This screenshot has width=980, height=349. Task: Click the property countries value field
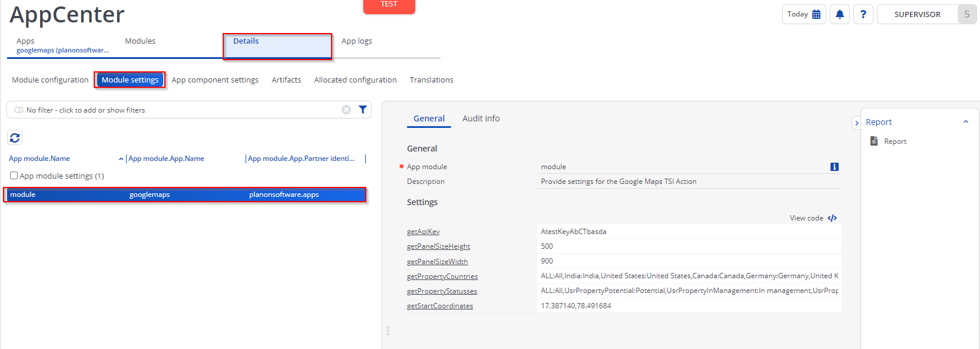690,276
